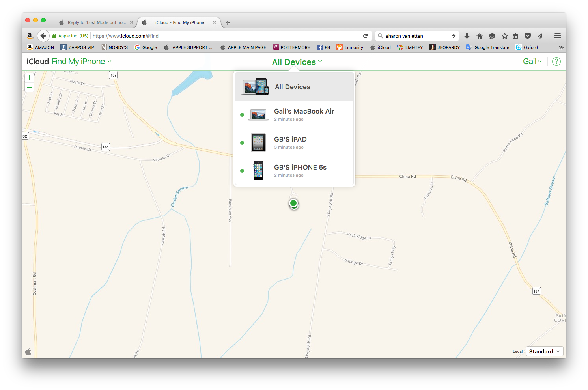Open Pocket icon in Firefox toolbar
Image resolution: width=588 pixels, height=390 pixels.
[528, 36]
